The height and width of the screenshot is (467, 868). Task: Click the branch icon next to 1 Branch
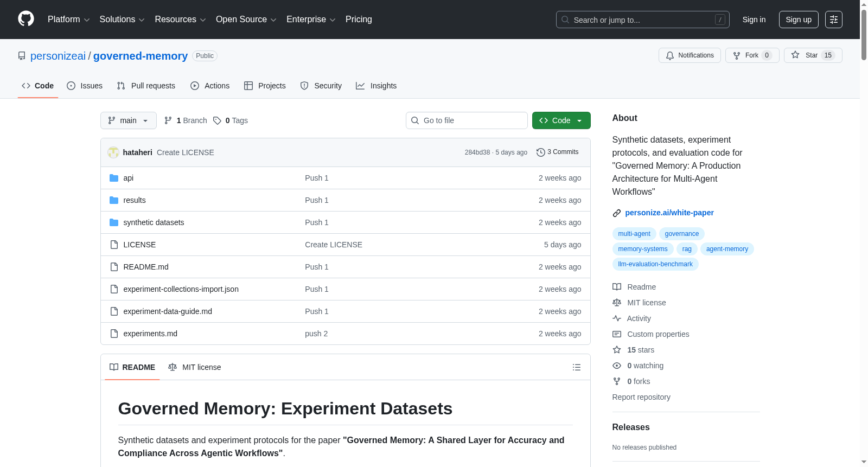168,120
